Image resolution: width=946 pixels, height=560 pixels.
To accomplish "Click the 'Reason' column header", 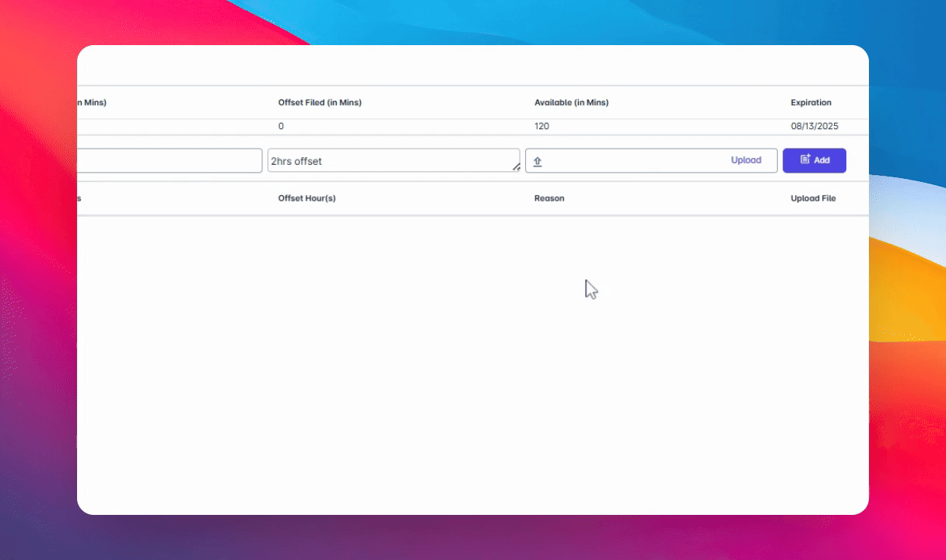I will pos(549,198).
